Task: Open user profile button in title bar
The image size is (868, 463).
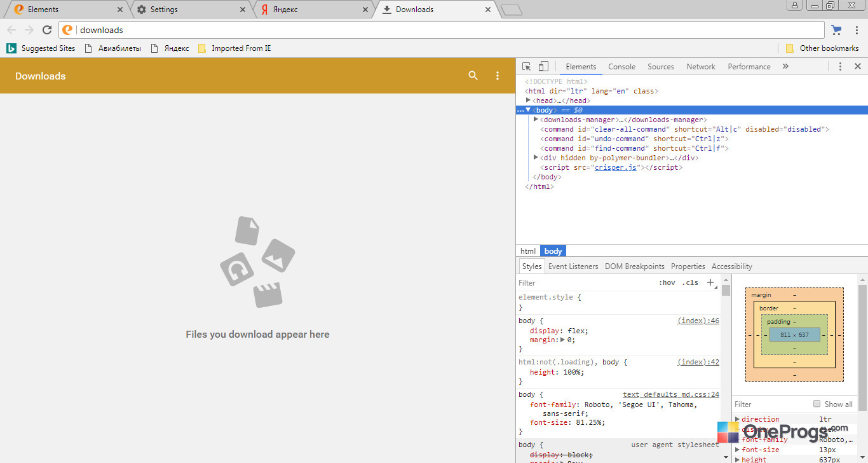Action: (x=795, y=5)
